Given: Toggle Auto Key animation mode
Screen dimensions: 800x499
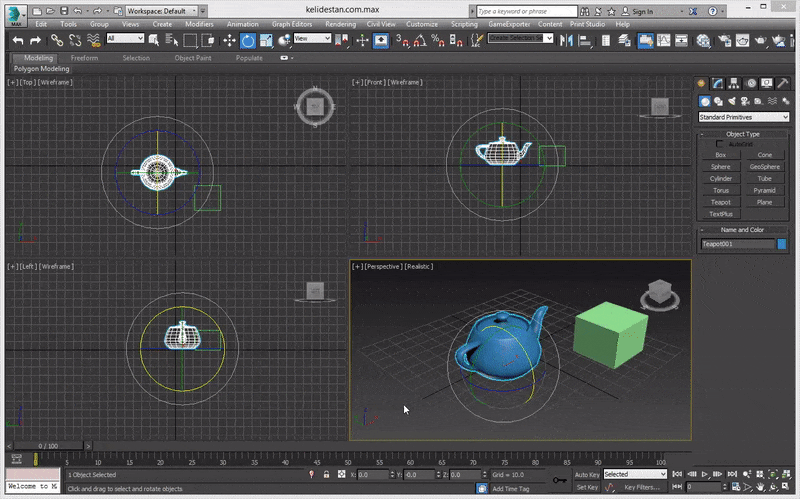Looking at the screenshot, I should tap(587, 475).
